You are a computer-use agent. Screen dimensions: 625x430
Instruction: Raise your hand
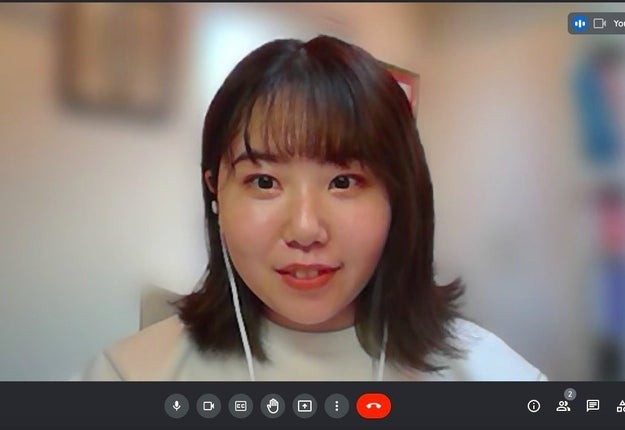coord(273,406)
